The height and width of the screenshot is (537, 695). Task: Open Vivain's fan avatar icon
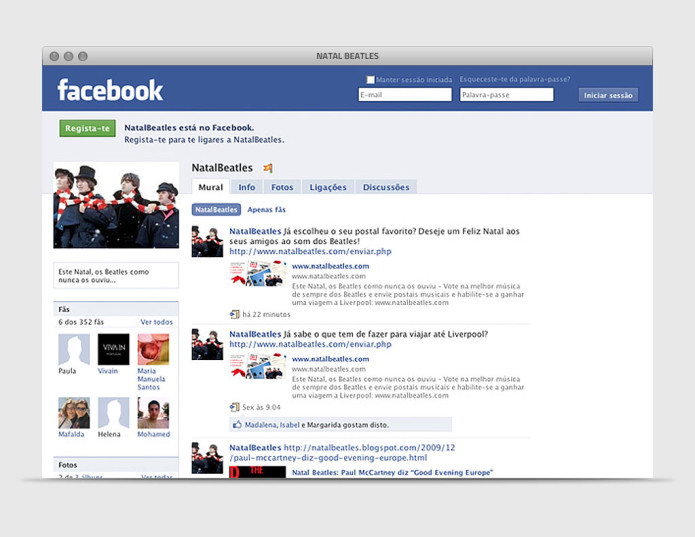point(113,349)
